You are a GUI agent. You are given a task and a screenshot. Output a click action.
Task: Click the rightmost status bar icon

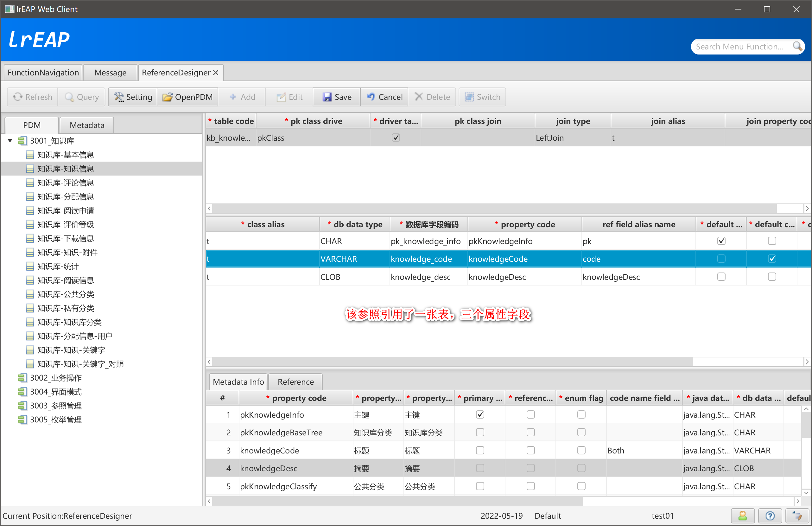pyautogui.click(x=797, y=516)
